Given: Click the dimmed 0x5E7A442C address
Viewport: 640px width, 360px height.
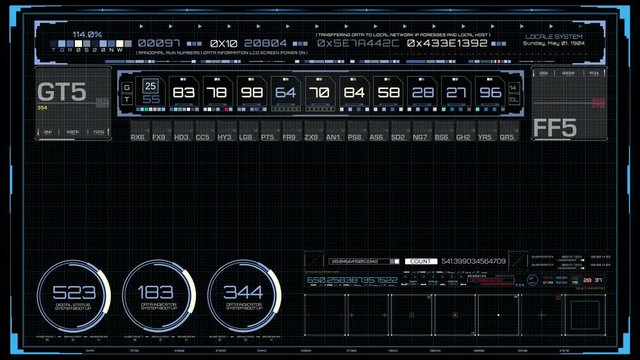Looking at the screenshot, I should 358,43.
